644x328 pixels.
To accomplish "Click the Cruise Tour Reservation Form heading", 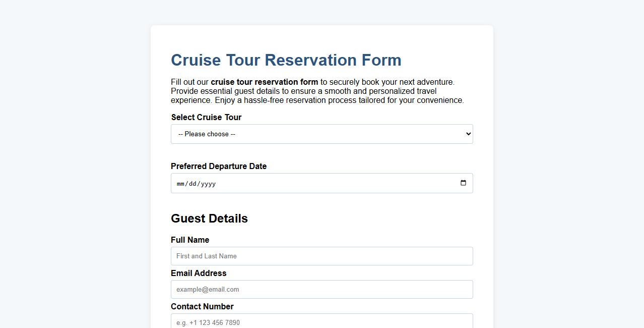I will click(x=286, y=60).
